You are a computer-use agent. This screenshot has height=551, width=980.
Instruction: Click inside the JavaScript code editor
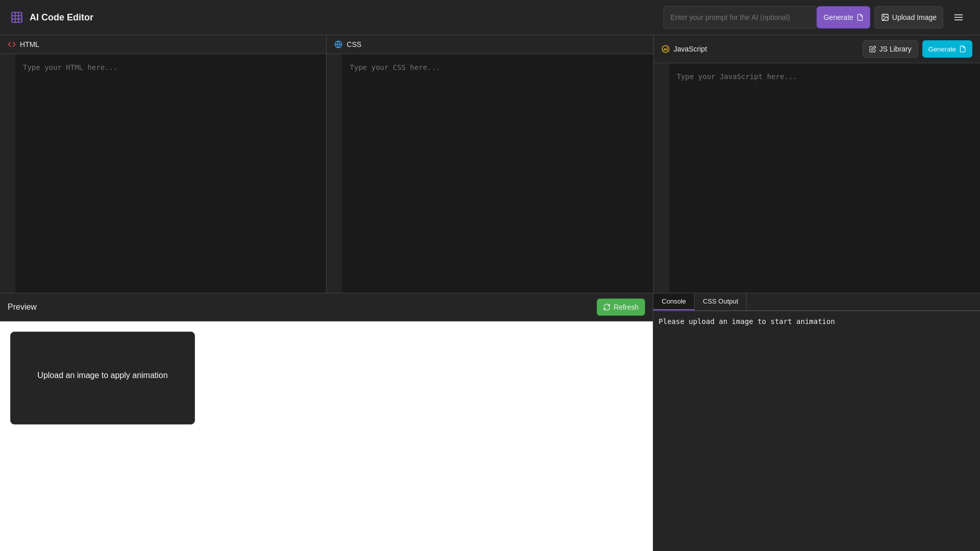click(824, 179)
